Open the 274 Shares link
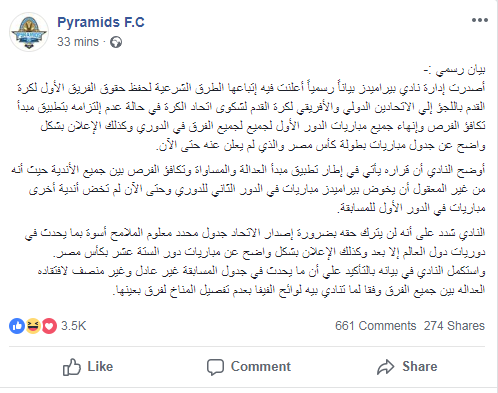The image size is (498, 393). (x=454, y=326)
